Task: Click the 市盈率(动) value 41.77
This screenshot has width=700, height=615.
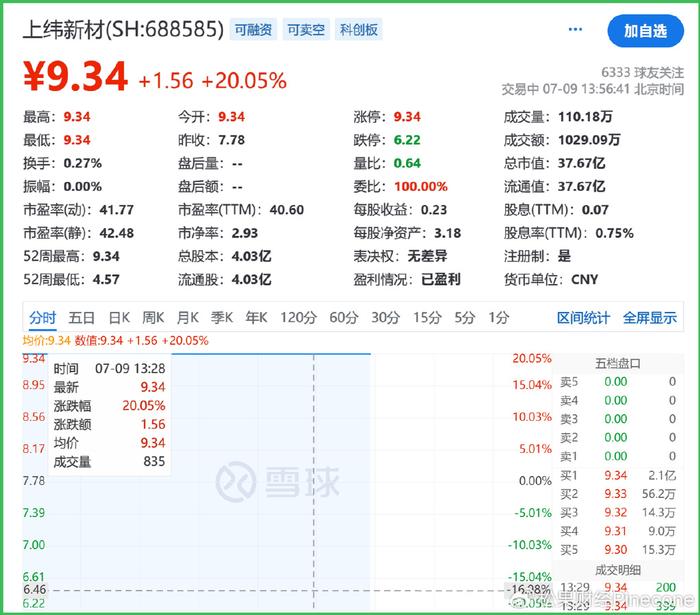Action: [x=117, y=210]
